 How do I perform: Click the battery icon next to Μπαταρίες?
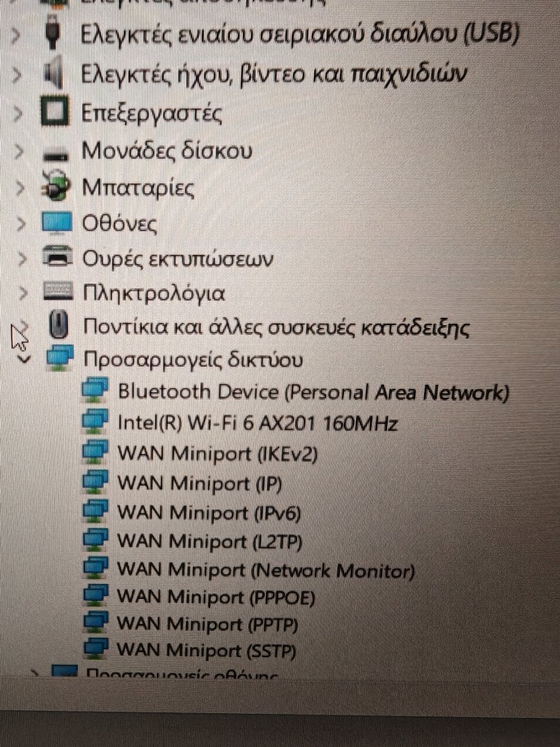click(x=56, y=187)
